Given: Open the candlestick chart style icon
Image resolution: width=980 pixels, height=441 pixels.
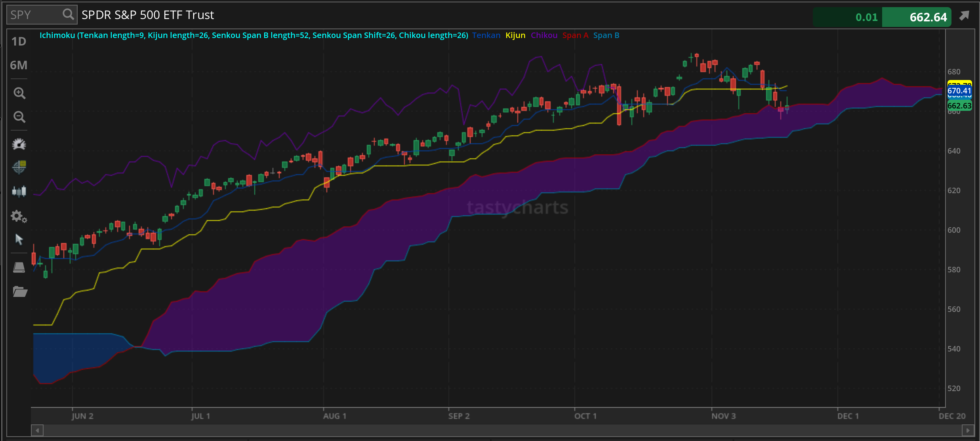Looking at the screenshot, I should tap(19, 192).
